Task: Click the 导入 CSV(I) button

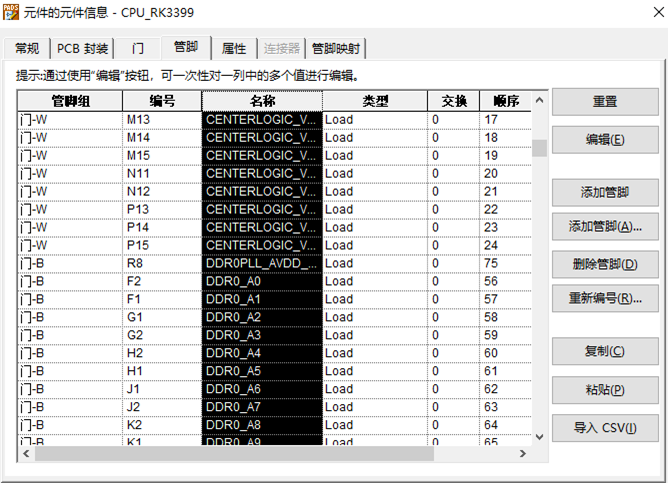Action: point(605,428)
